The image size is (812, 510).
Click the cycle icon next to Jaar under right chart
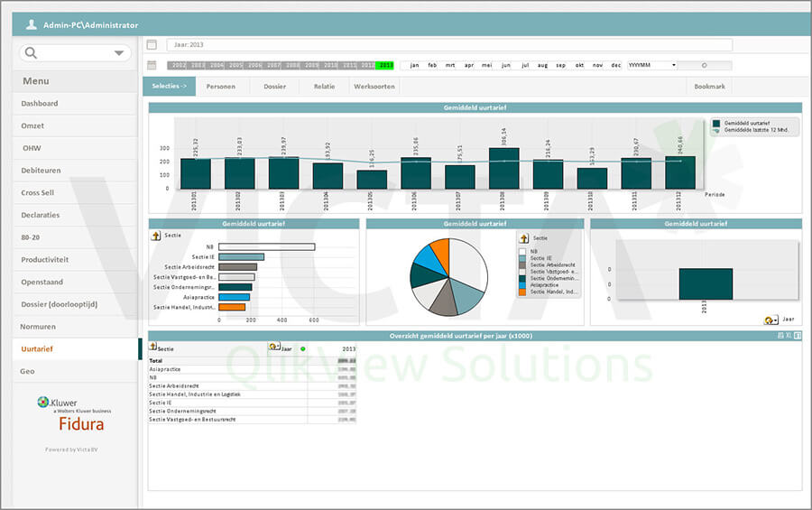pyautogui.click(x=770, y=320)
